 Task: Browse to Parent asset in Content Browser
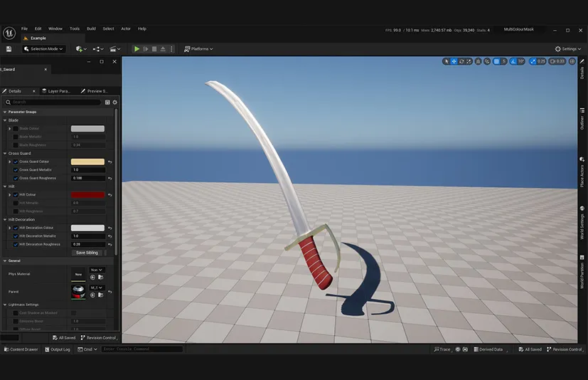pos(100,295)
